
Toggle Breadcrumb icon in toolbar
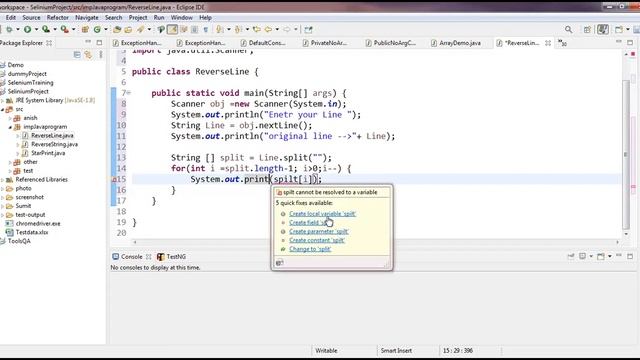161,29
